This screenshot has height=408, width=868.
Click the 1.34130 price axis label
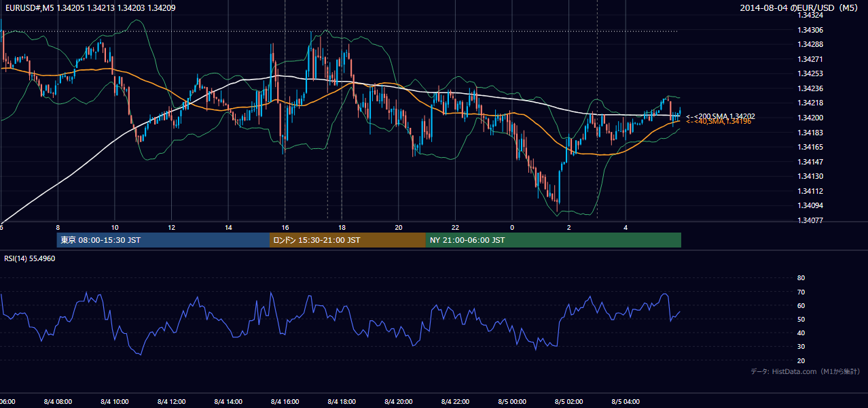(x=810, y=176)
